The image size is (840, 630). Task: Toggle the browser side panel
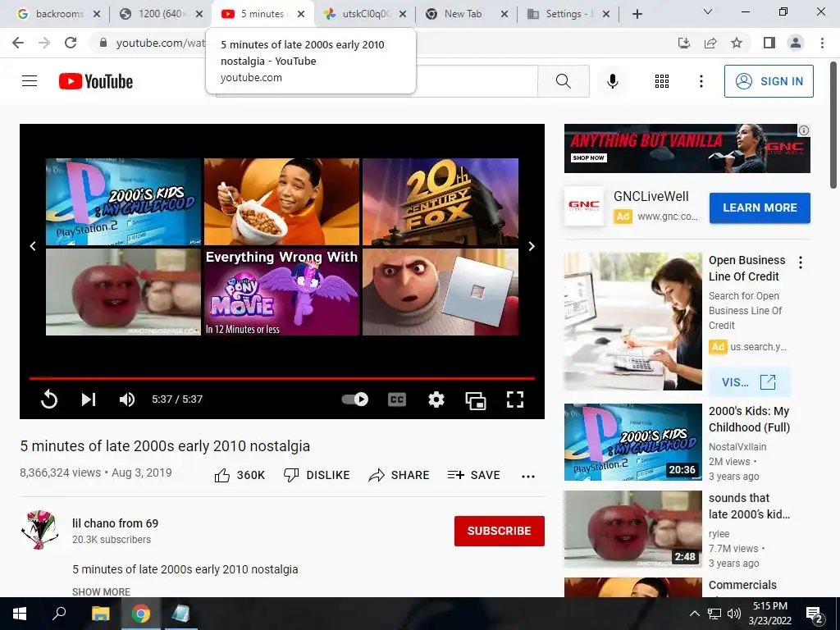click(769, 43)
